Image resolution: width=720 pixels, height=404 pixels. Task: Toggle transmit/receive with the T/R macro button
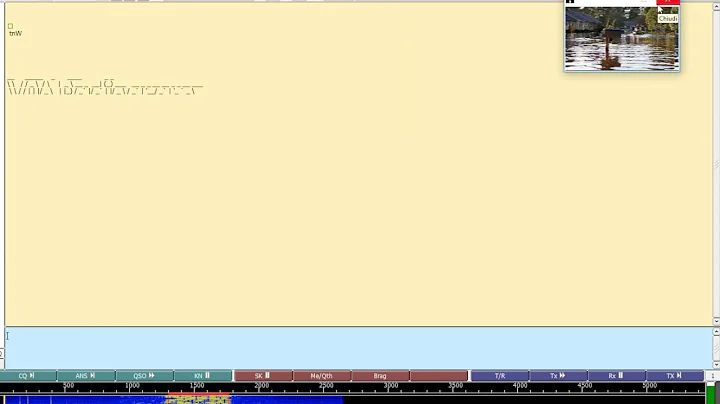(500, 376)
